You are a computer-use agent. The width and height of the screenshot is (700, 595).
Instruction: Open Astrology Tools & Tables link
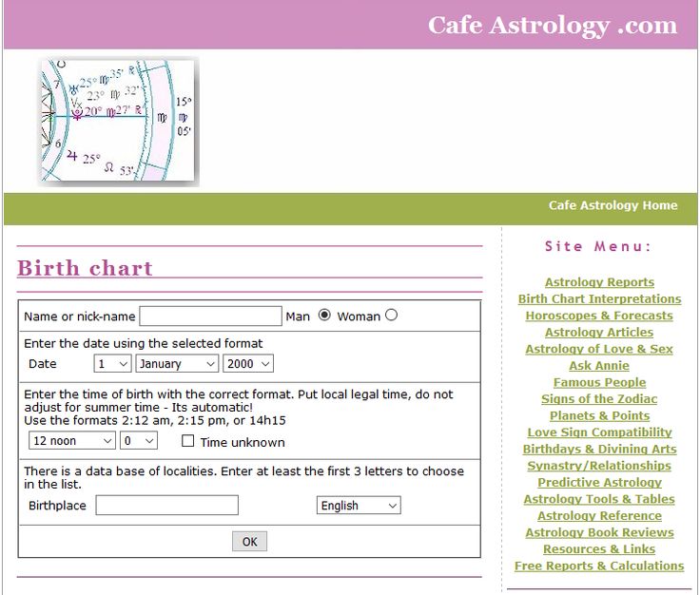click(x=599, y=499)
